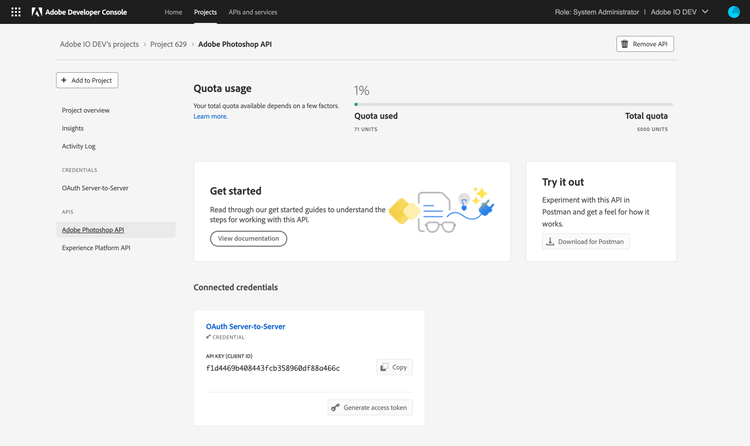
Task: Click the download icon for Postman
Action: (550, 241)
